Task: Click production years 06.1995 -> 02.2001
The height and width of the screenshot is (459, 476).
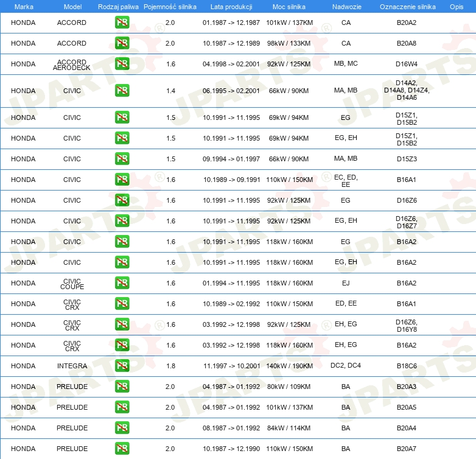Action: [x=231, y=91]
